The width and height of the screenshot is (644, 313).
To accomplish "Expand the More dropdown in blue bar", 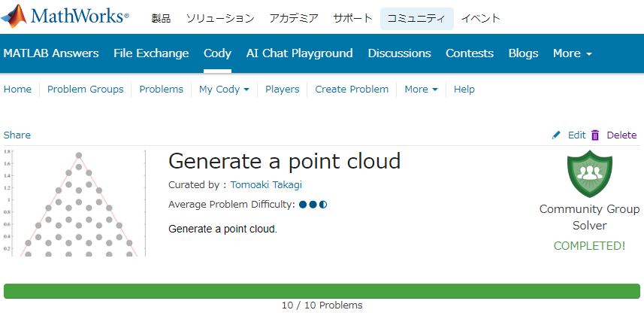I will pos(573,53).
